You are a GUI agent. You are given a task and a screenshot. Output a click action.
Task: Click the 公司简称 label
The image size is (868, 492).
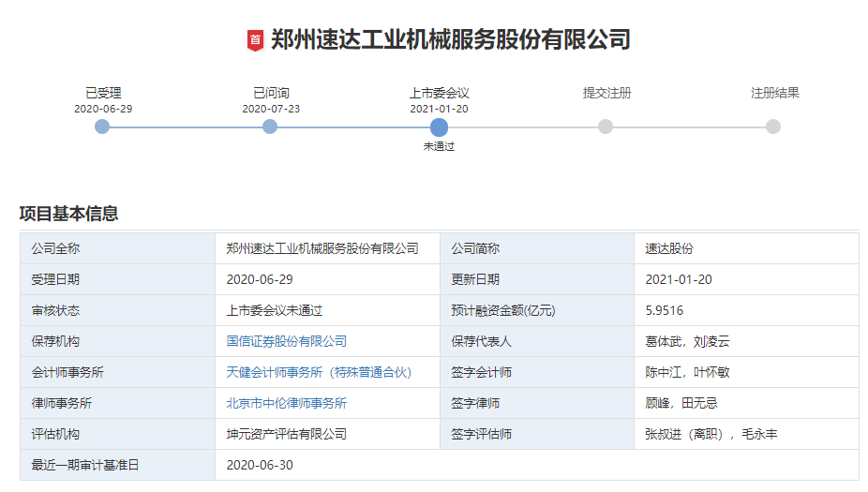pos(475,248)
